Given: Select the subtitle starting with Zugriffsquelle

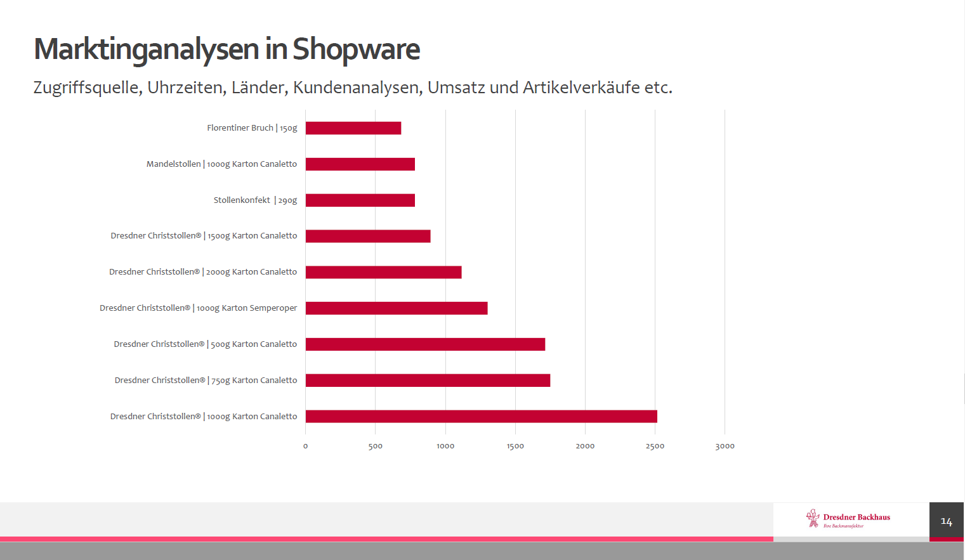Looking at the screenshot, I should (353, 88).
